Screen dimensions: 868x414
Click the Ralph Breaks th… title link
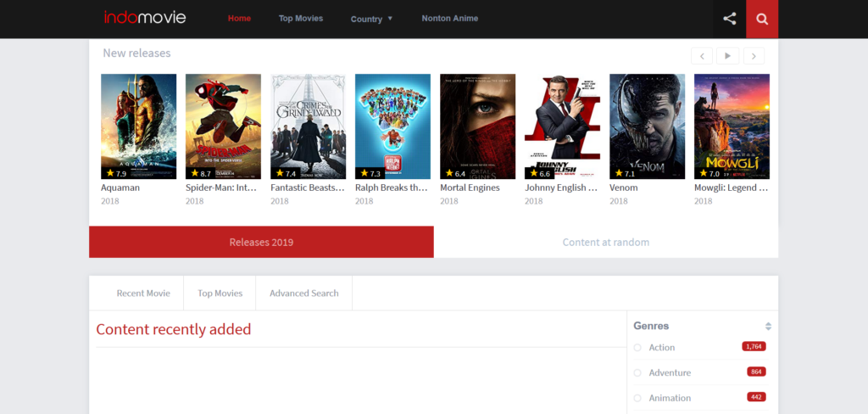(392, 187)
